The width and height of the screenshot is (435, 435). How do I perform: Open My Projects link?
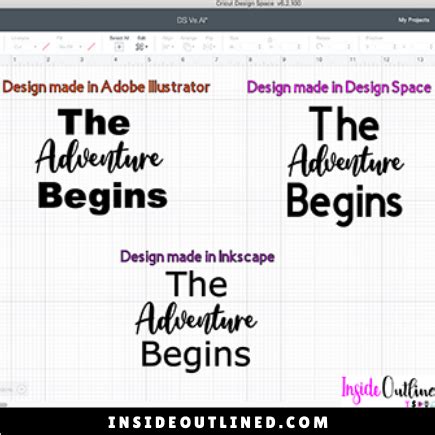[x=414, y=20]
